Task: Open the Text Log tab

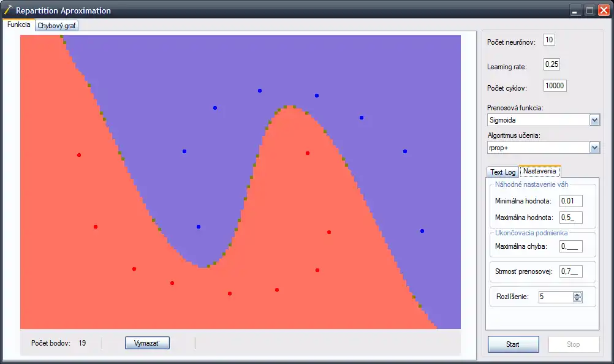Action: [x=503, y=172]
